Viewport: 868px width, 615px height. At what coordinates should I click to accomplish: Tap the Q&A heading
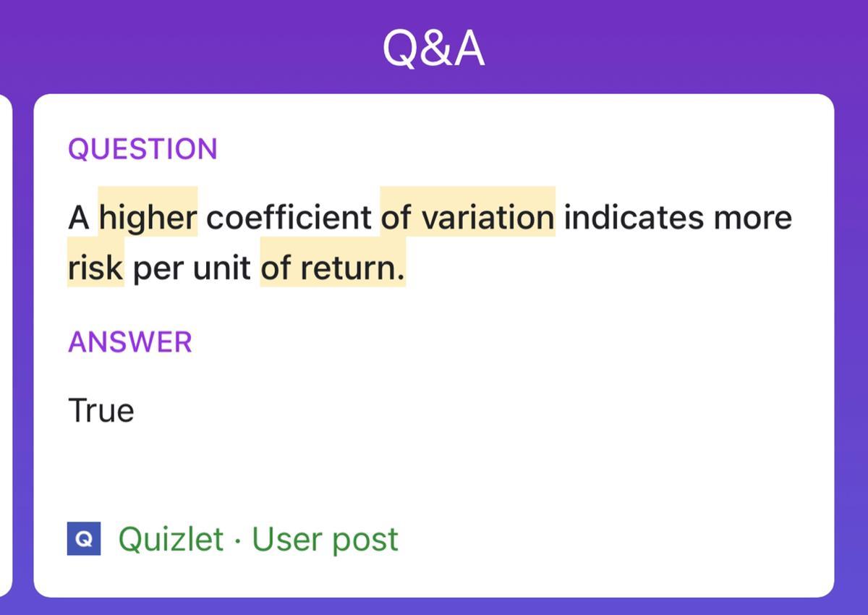[x=433, y=49]
